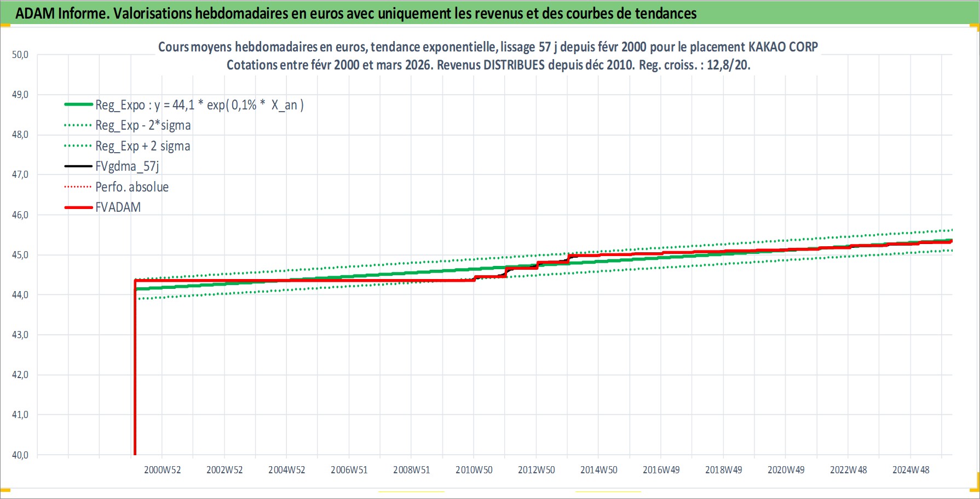This screenshot has width=980, height=499.
Task: Click the 2022W48 x-axis label
Action: pos(849,470)
